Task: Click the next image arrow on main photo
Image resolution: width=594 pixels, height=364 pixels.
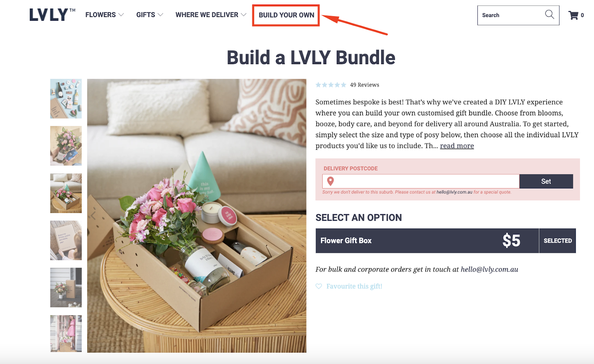Action: [x=300, y=217]
